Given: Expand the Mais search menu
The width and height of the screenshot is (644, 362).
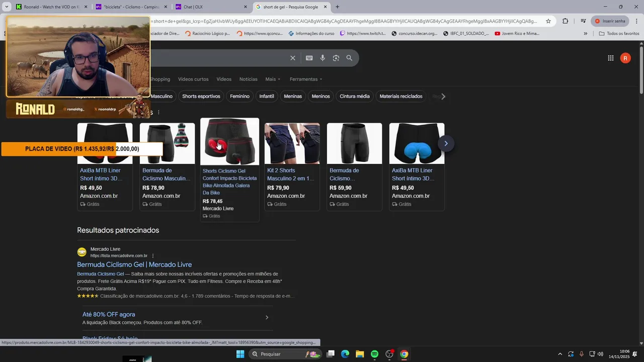Looking at the screenshot, I should click(273, 79).
